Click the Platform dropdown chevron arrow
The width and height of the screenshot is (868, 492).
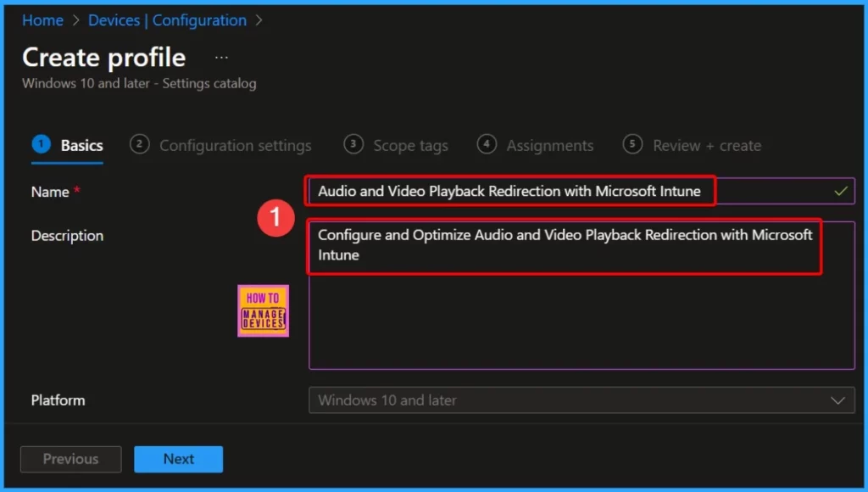[837, 400]
